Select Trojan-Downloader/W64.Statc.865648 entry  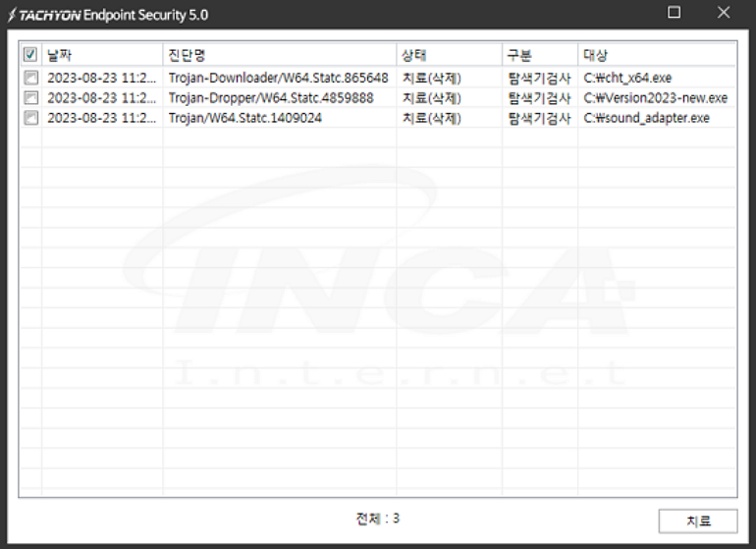click(278, 78)
